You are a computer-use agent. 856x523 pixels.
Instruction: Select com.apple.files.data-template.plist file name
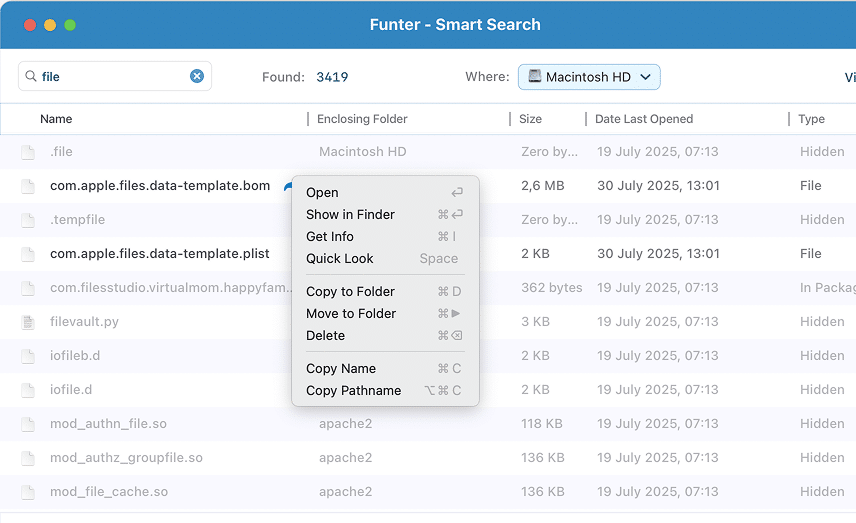(x=159, y=254)
